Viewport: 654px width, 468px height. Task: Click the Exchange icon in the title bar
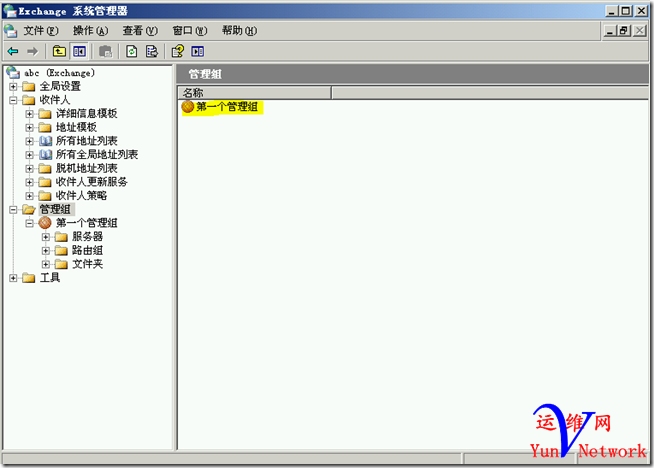coord(10,10)
